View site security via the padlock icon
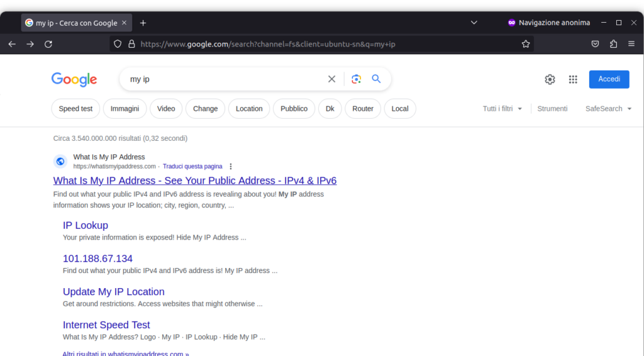 131,44
